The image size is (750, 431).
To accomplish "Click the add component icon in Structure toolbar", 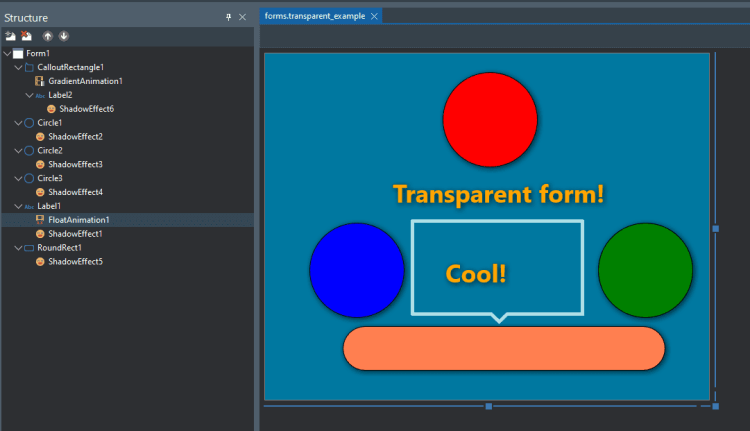I will [x=10, y=36].
